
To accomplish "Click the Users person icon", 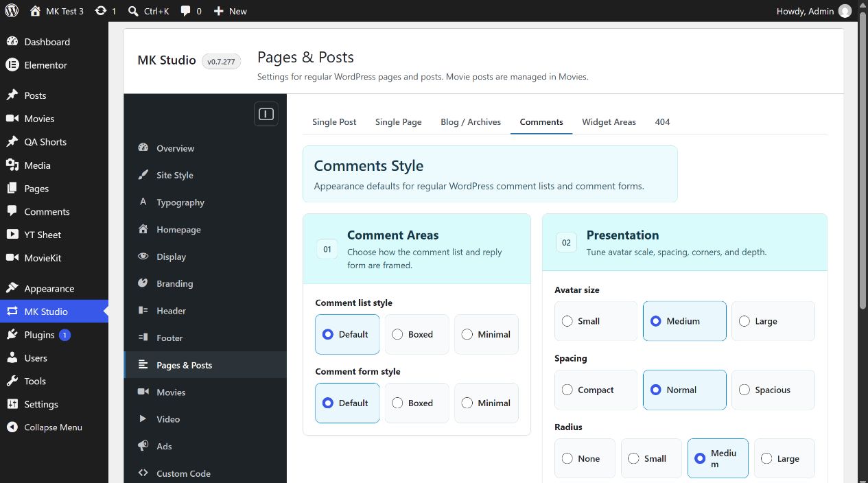I will [12, 358].
